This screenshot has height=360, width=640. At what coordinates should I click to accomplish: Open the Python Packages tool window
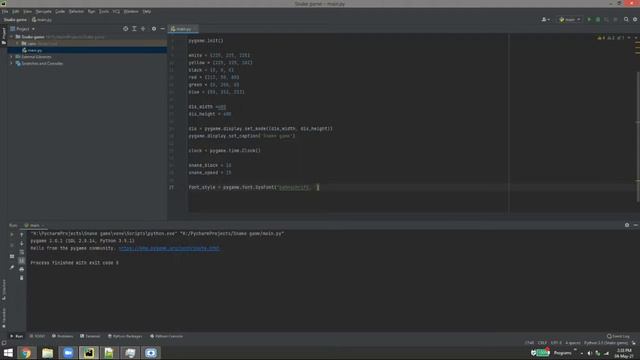tap(125, 336)
